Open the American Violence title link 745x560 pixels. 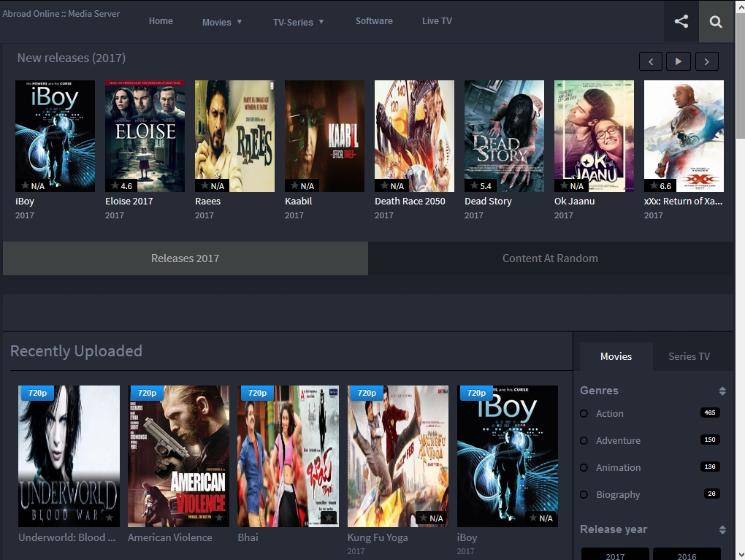coord(170,537)
